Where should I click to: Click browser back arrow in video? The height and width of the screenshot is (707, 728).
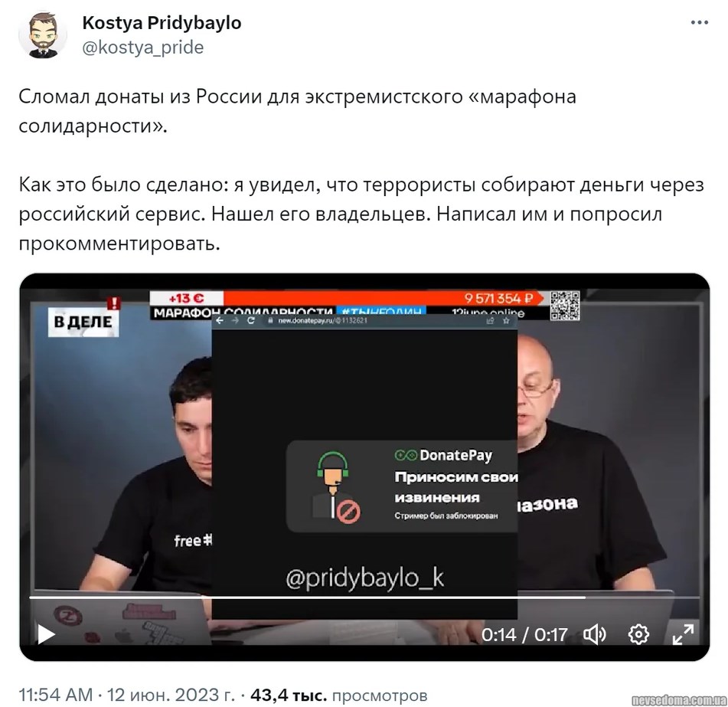tap(220, 320)
